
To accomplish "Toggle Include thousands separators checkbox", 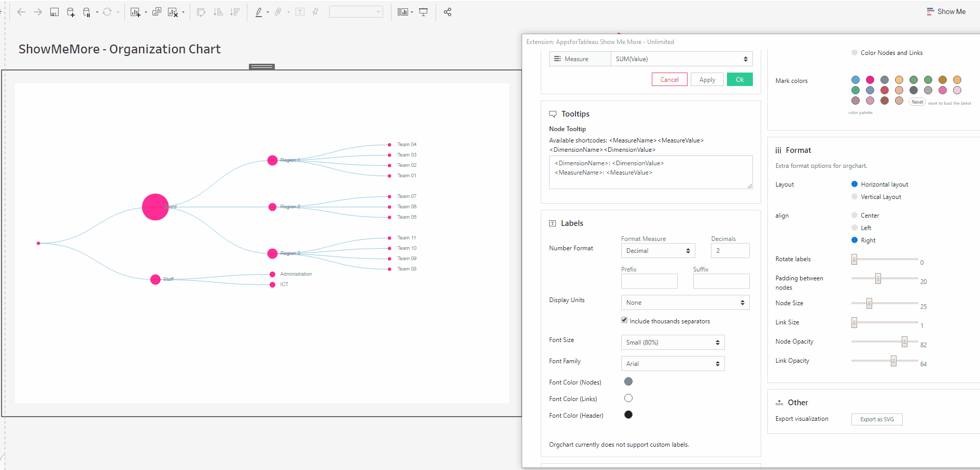I will pos(624,320).
